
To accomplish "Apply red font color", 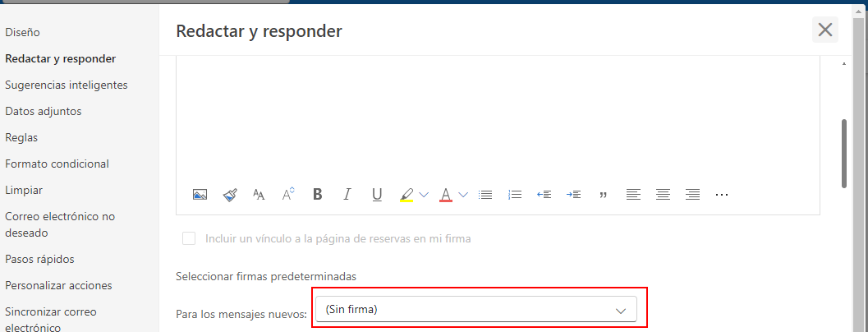I will tap(446, 195).
